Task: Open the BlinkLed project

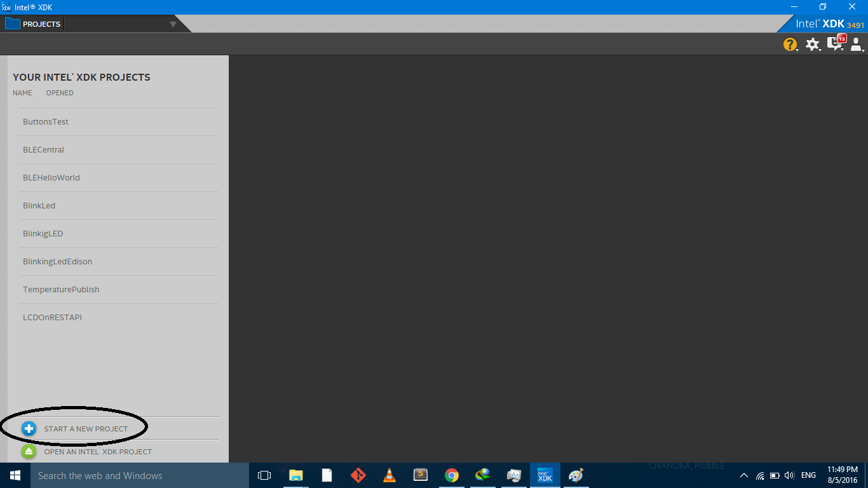Action: (119, 206)
